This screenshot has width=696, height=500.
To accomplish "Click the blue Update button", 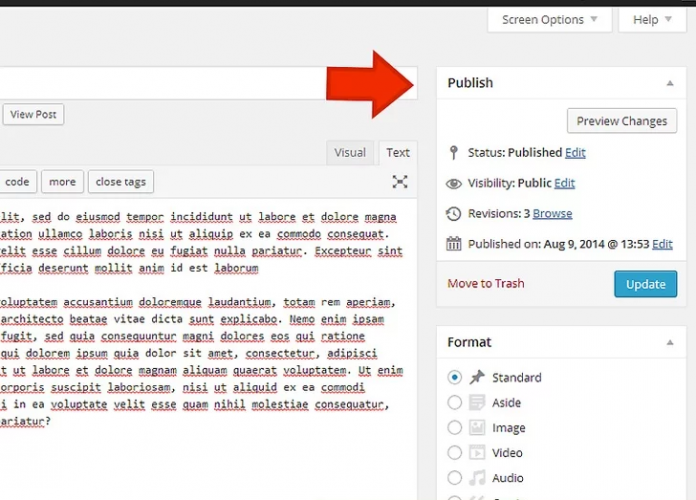I will click(645, 284).
